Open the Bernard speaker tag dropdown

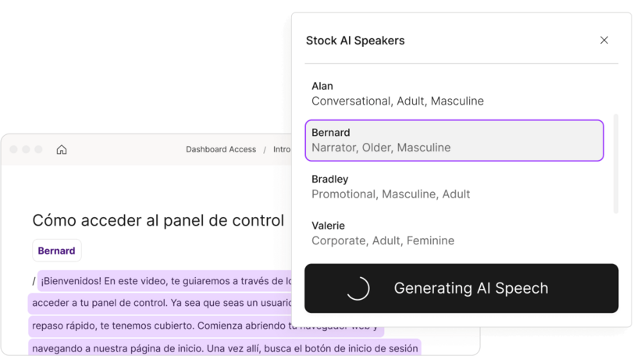[57, 251]
